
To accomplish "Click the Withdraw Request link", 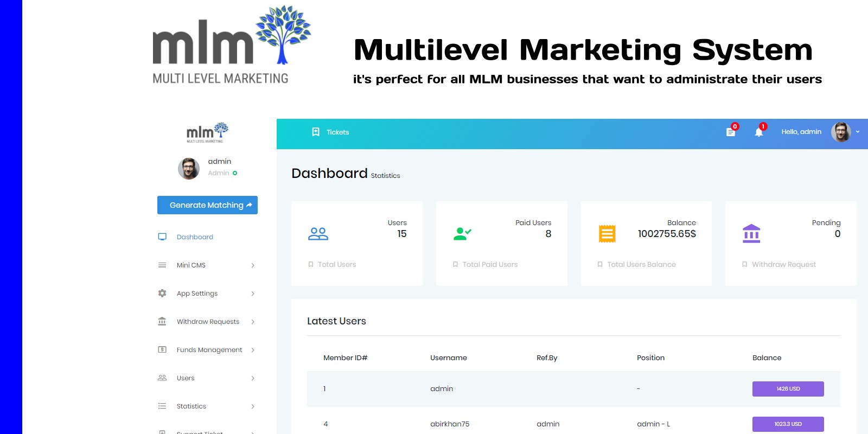I will pos(784,265).
